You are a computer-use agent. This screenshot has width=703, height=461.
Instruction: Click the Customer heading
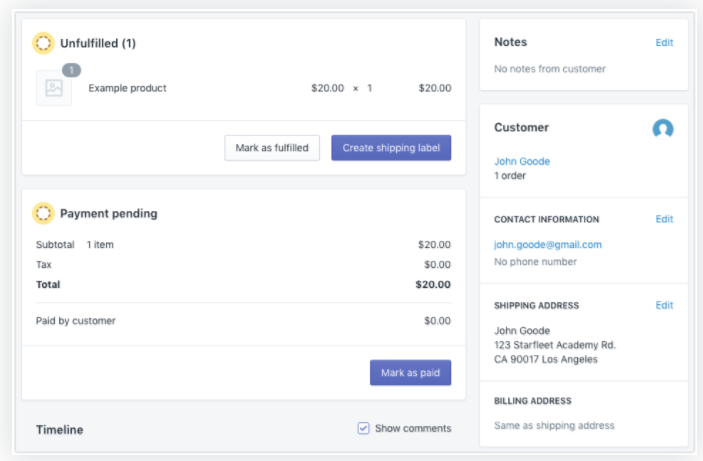(521, 127)
